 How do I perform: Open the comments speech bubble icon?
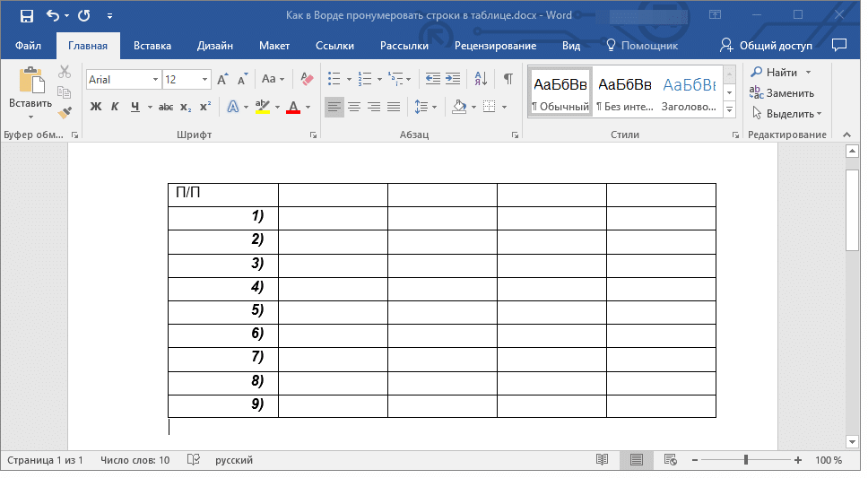pos(839,46)
